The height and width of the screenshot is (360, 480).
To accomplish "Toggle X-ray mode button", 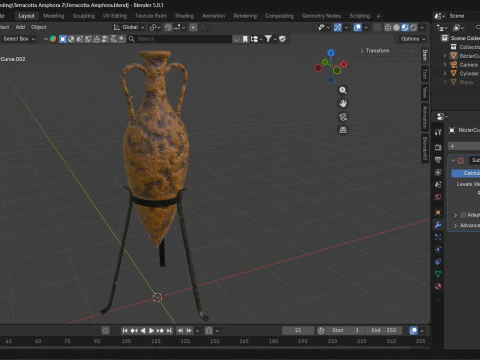I will point(377,27).
